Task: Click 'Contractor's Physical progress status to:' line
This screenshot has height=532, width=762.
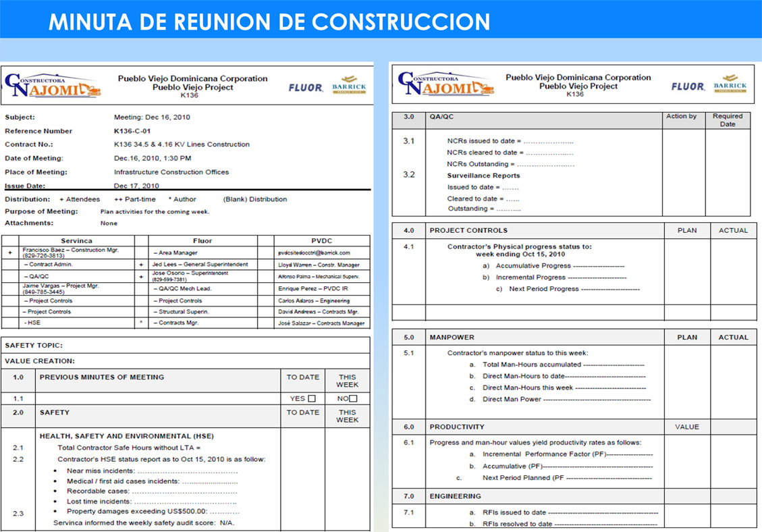Action: tap(520, 246)
